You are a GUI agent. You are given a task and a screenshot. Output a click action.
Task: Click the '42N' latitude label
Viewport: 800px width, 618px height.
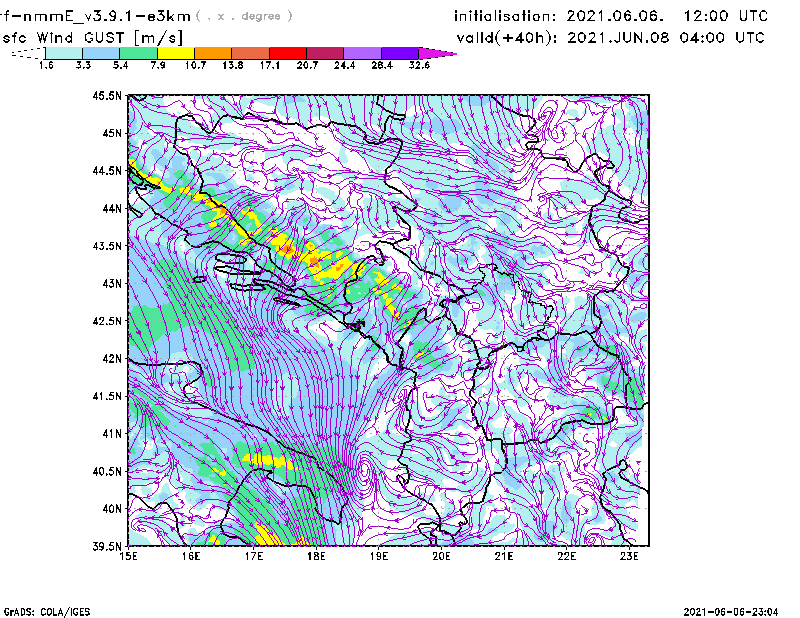coord(112,359)
